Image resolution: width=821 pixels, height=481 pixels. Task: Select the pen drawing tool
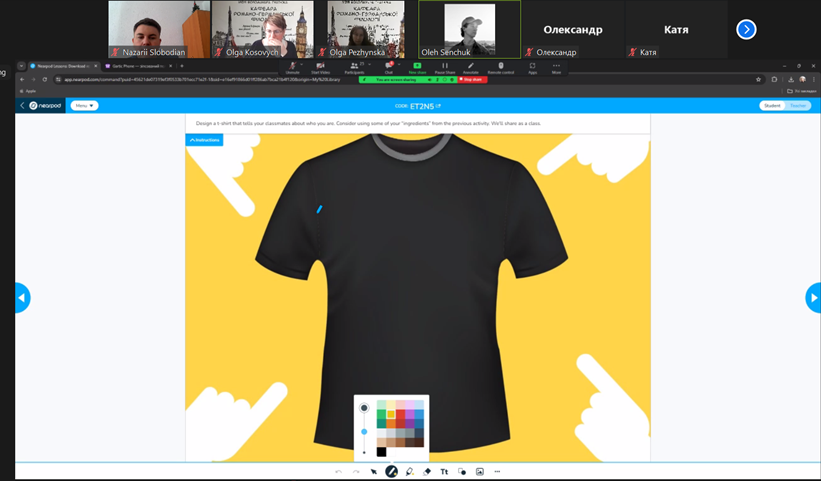point(391,472)
